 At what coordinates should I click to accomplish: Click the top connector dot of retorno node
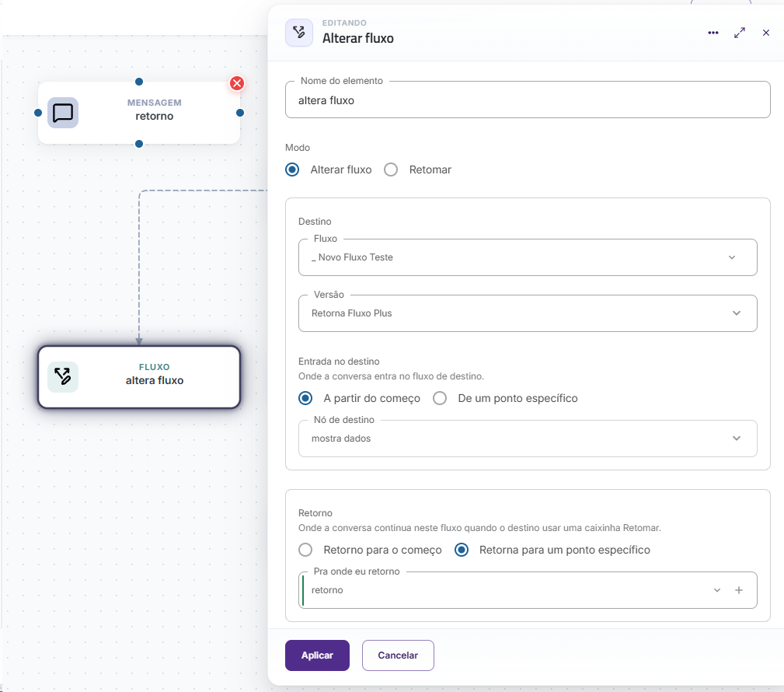pyautogui.click(x=139, y=82)
